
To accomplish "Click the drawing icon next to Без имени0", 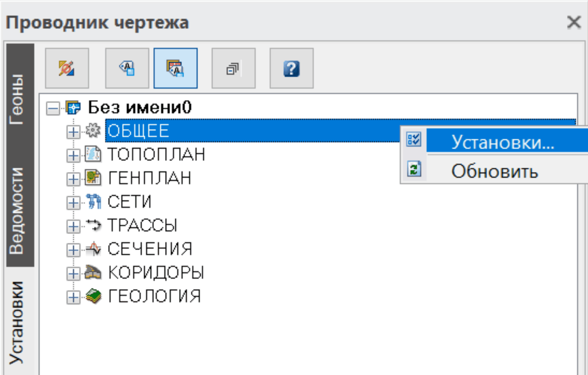I will click(x=73, y=108).
